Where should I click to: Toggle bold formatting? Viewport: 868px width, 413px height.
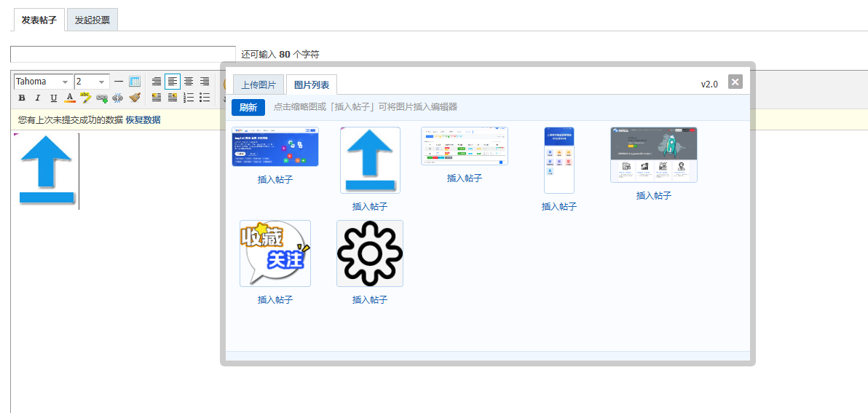(x=22, y=98)
